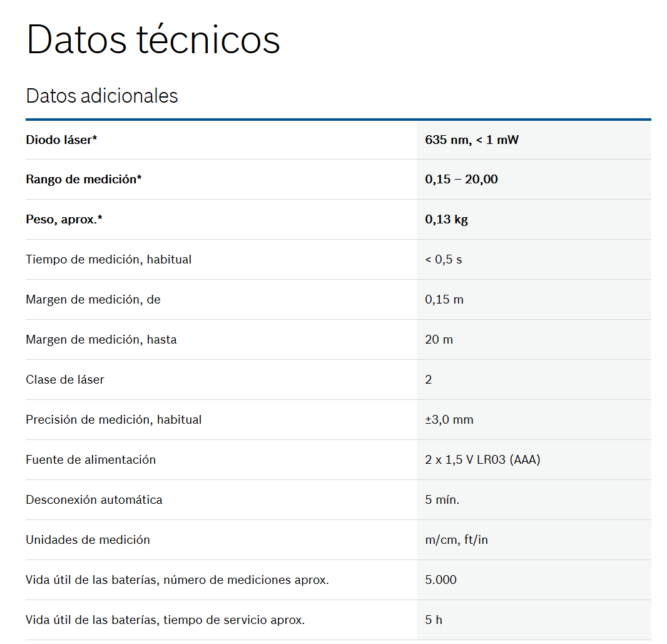Select the "0,15 – 20,00" range value
This screenshot has height=644, width=667.
click(461, 180)
